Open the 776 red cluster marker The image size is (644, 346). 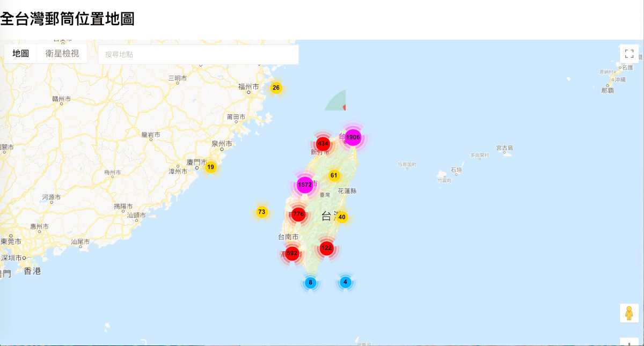298,214
